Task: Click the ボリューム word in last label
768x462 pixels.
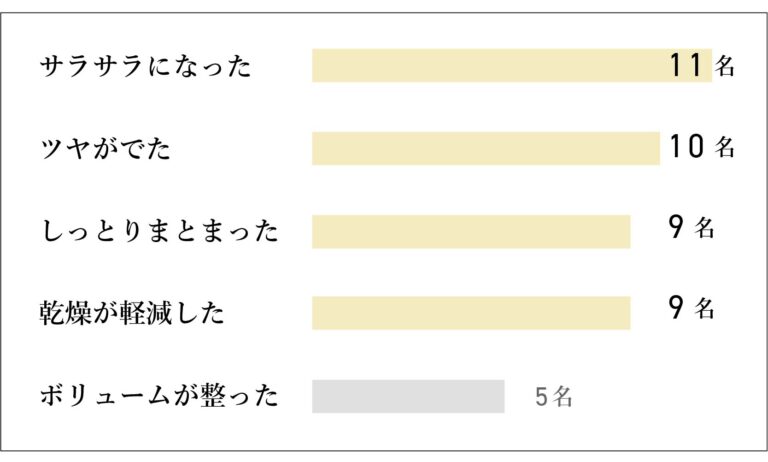Action: pyautogui.click(x=105, y=396)
